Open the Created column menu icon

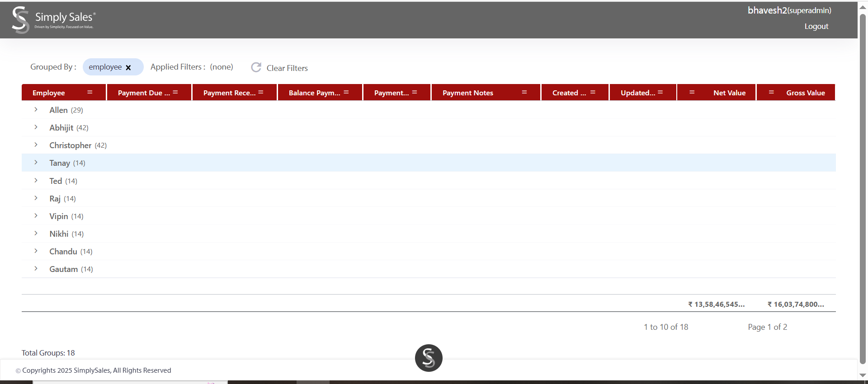coord(593,92)
